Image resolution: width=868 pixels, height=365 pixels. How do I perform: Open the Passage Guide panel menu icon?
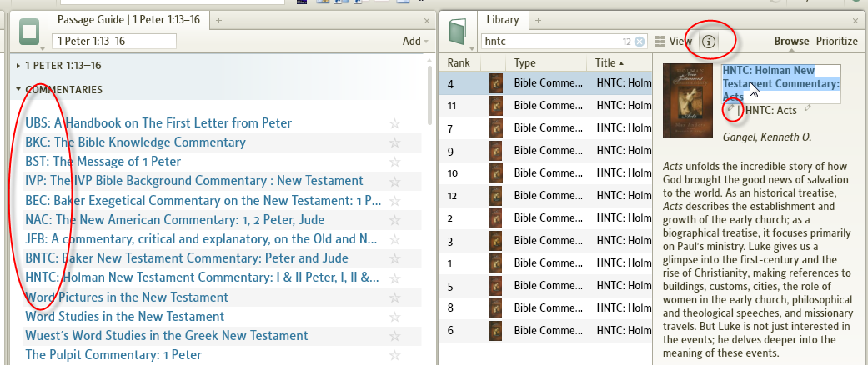click(x=29, y=32)
